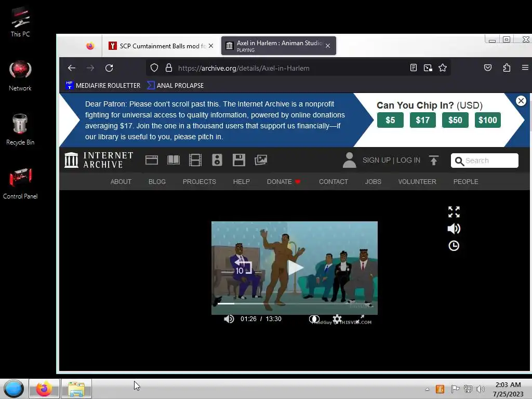Viewport: 532px width, 399px height.
Task: Donate $5 to the Archive
Action: click(x=390, y=120)
